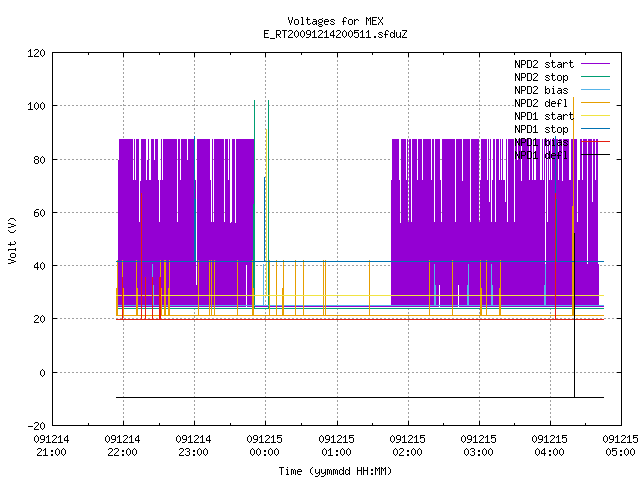640x480 pixels.
Task: Click the x-axis label 091215 04:00
Action: click(549, 446)
